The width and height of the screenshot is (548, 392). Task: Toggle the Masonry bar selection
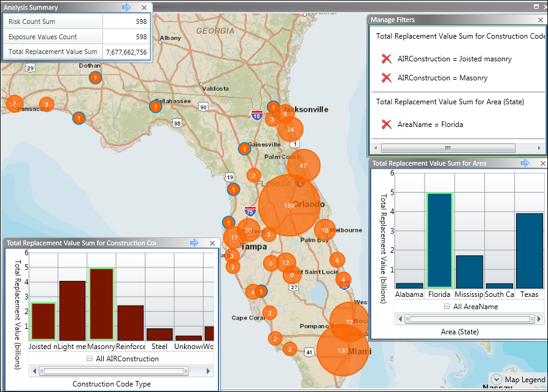click(x=101, y=304)
